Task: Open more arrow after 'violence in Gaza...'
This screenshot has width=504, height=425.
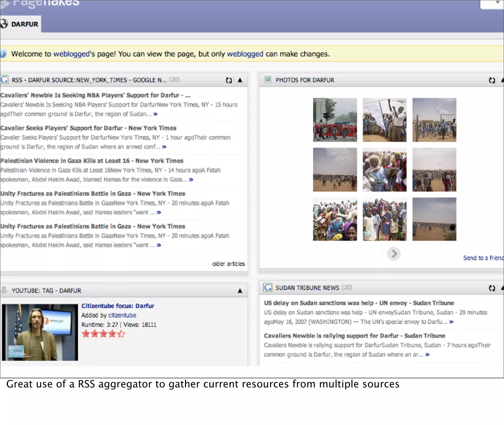Action: pos(191,180)
